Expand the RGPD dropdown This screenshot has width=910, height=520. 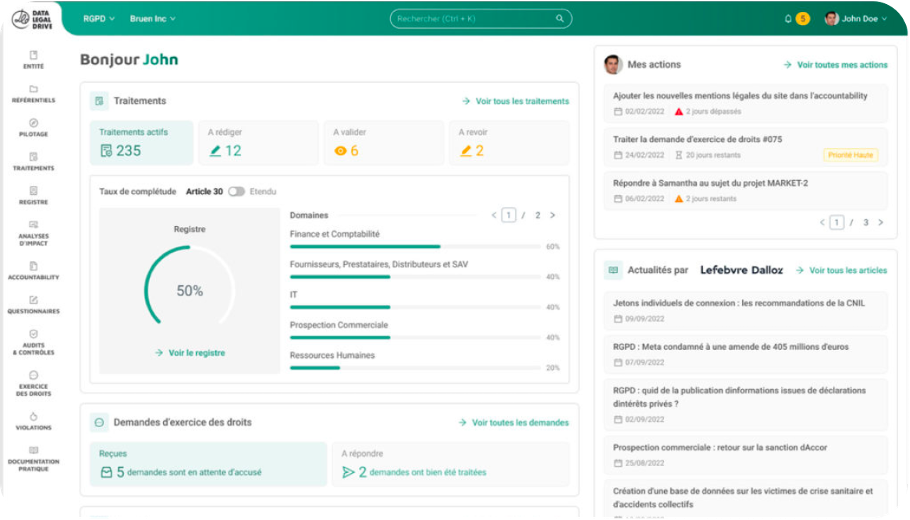point(99,18)
